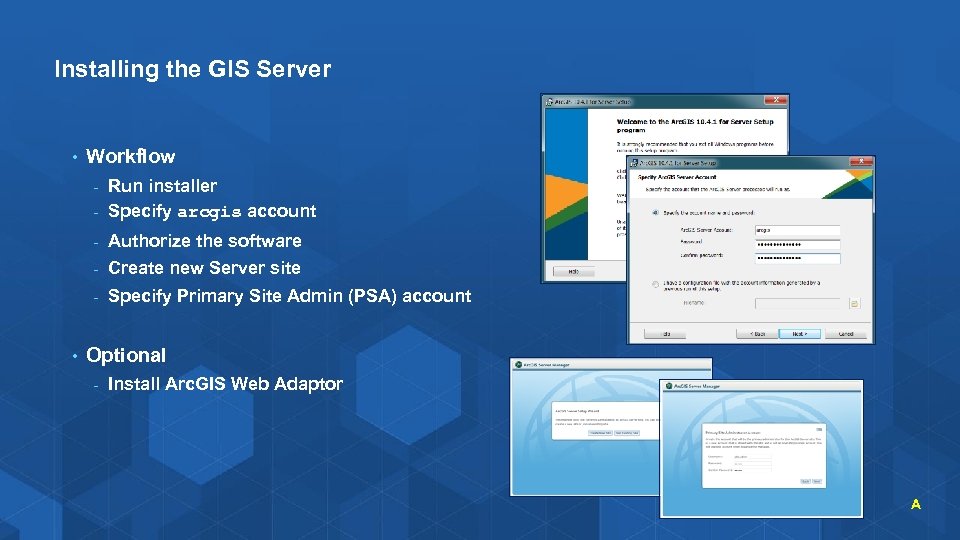
Task: Click Help in the Welcome setup window
Action: (574, 271)
